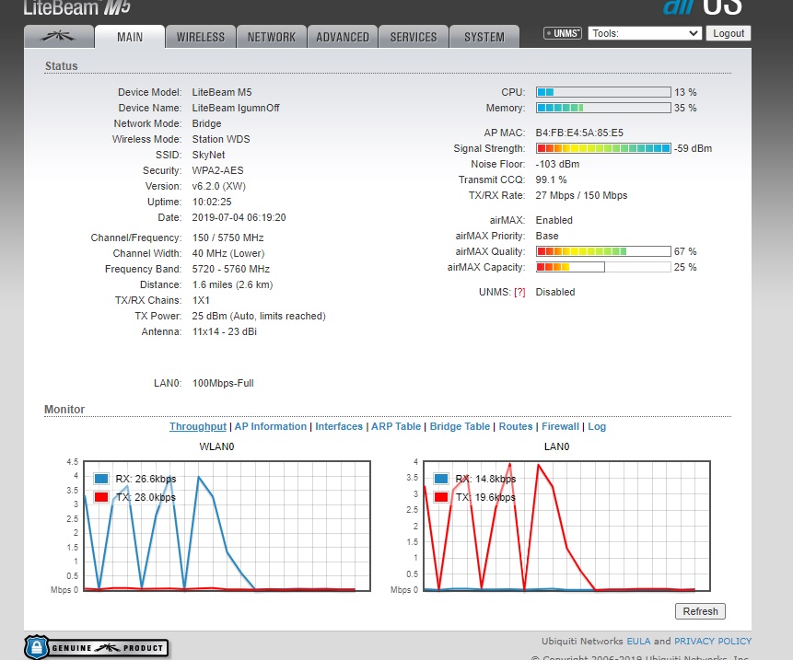Open the Firewall monitor link
The width and height of the screenshot is (793, 672).
tap(560, 426)
